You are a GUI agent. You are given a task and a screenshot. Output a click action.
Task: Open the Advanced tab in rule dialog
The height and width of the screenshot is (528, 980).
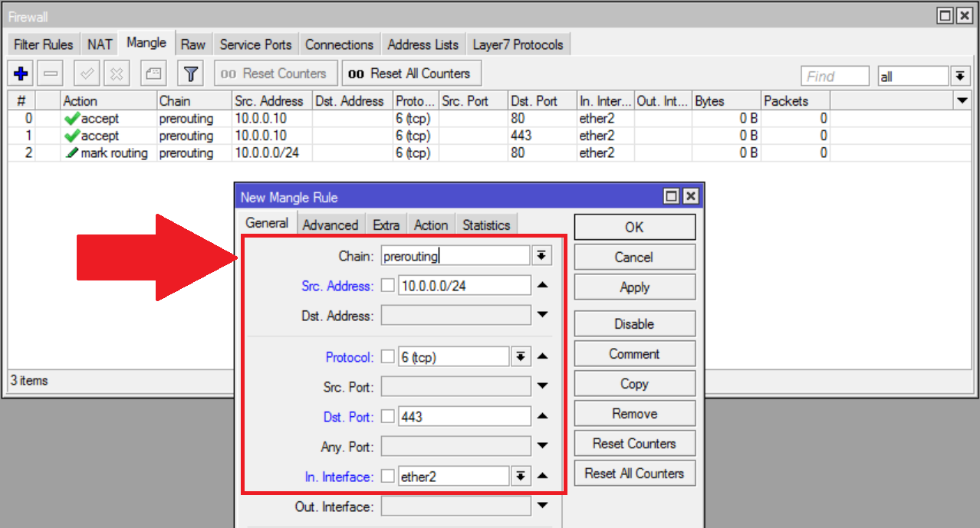(x=331, y=225)
